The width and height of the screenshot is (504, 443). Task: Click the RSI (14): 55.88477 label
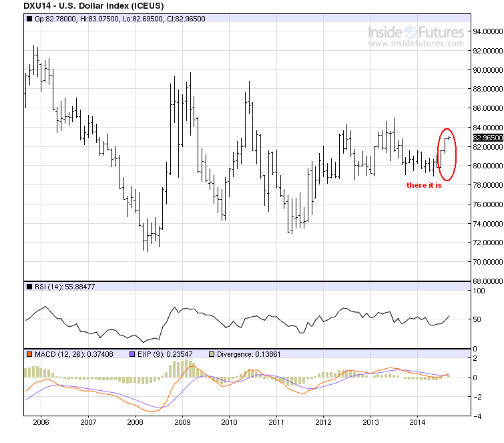(x=65, y=287)
